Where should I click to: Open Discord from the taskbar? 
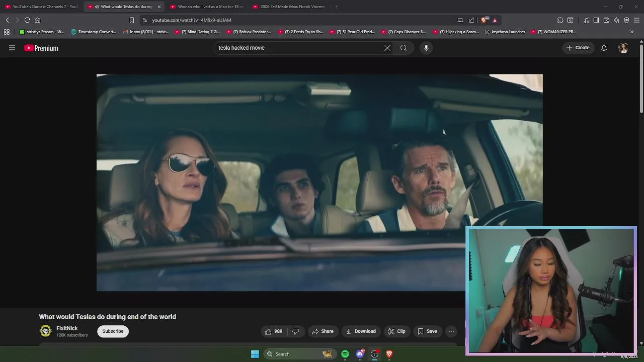click(360, 354)
